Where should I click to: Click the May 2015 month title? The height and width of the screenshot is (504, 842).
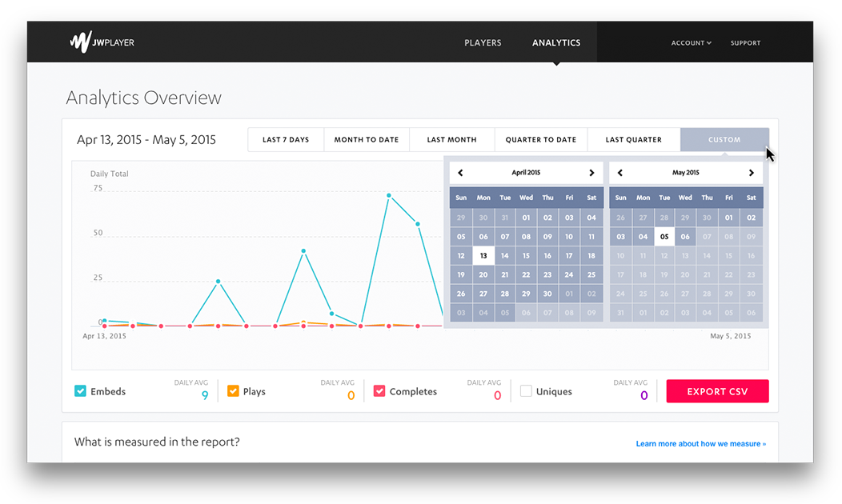click(686, 173)
